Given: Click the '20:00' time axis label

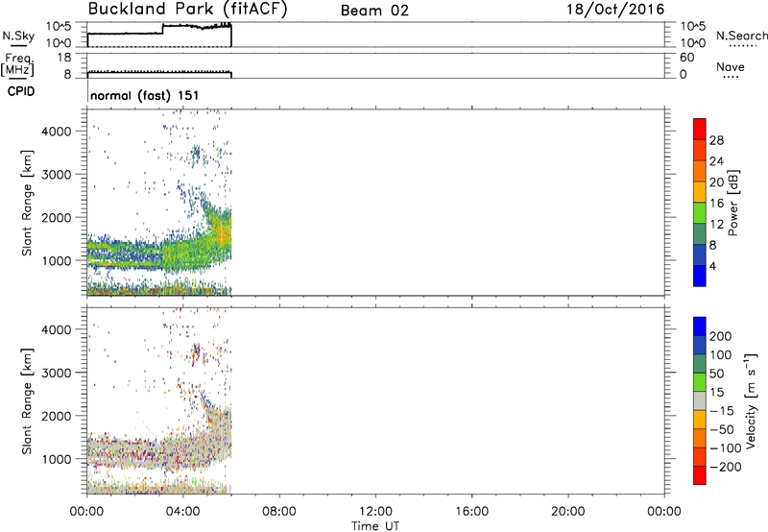Looking at the screenshot, I should 567,512.
